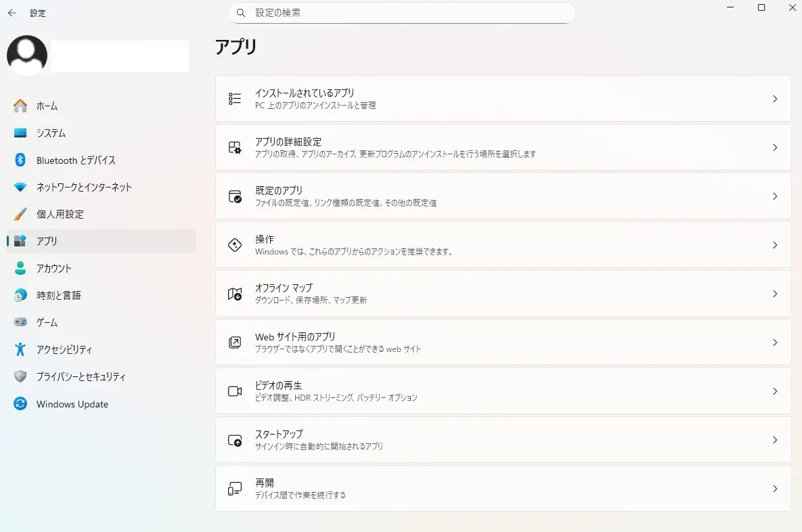This screenshot has width=802, height=532.
Task: Click the 再開 devices icon
Action: [x=235, y=489]
